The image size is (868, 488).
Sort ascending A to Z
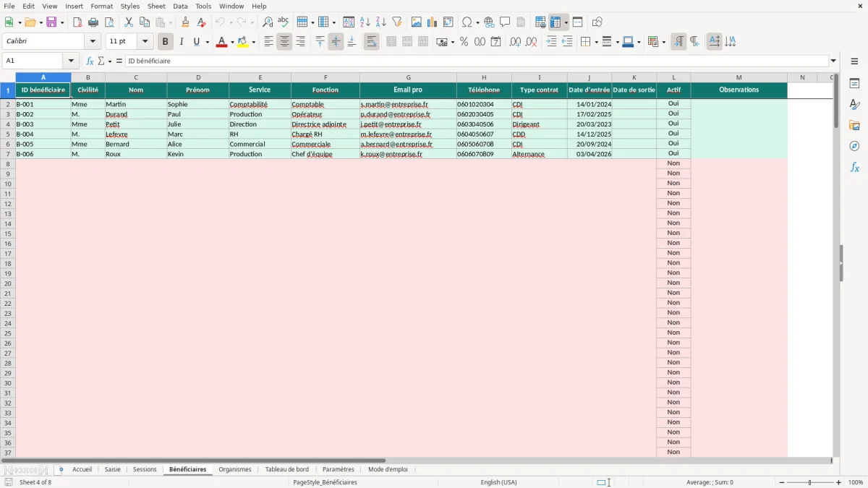365,22
